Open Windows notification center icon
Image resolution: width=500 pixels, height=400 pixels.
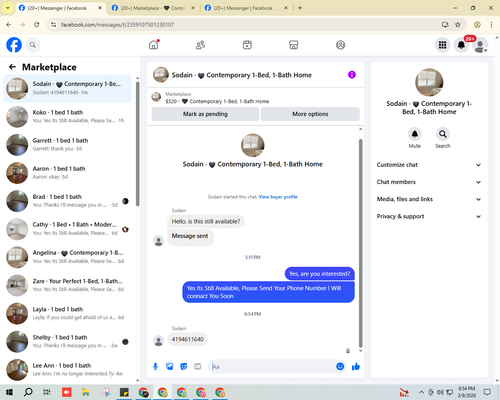point(487,392)
